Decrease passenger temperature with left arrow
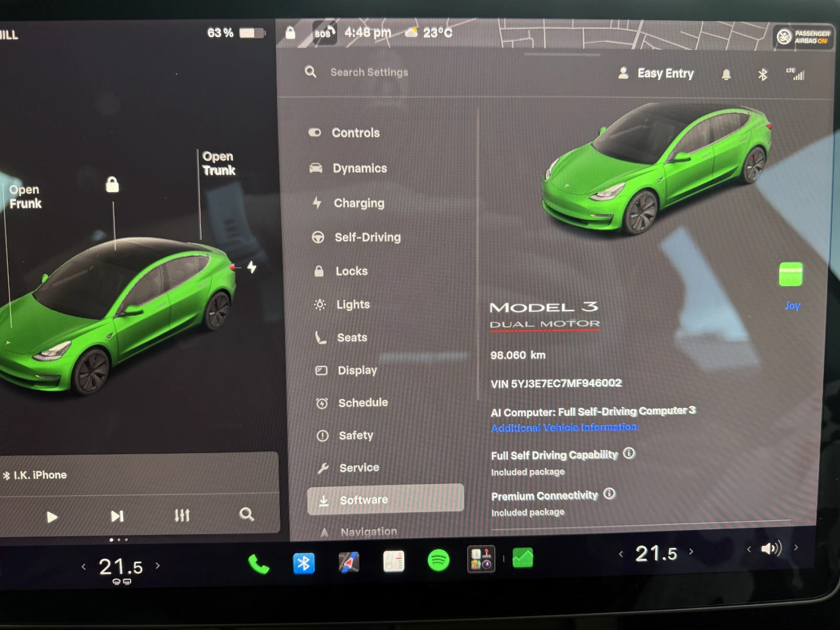Viewport: 840px width, 630px height. [621, 554]
